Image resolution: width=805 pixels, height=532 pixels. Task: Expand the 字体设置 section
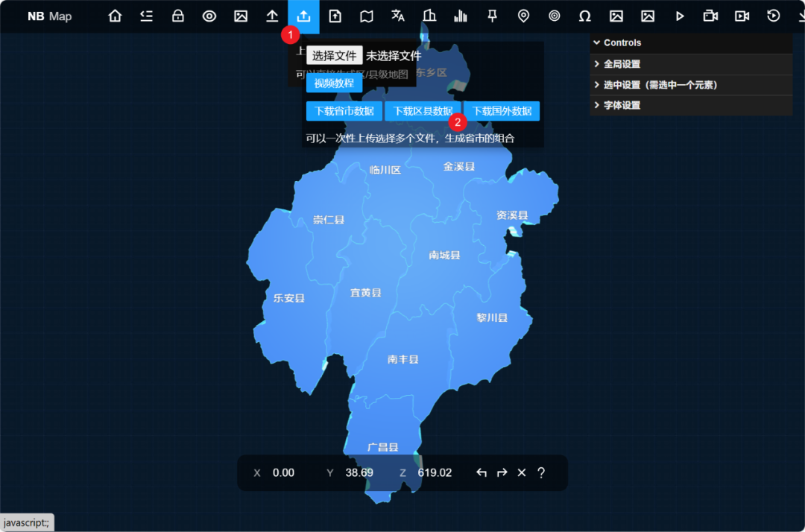pos(691,105)
